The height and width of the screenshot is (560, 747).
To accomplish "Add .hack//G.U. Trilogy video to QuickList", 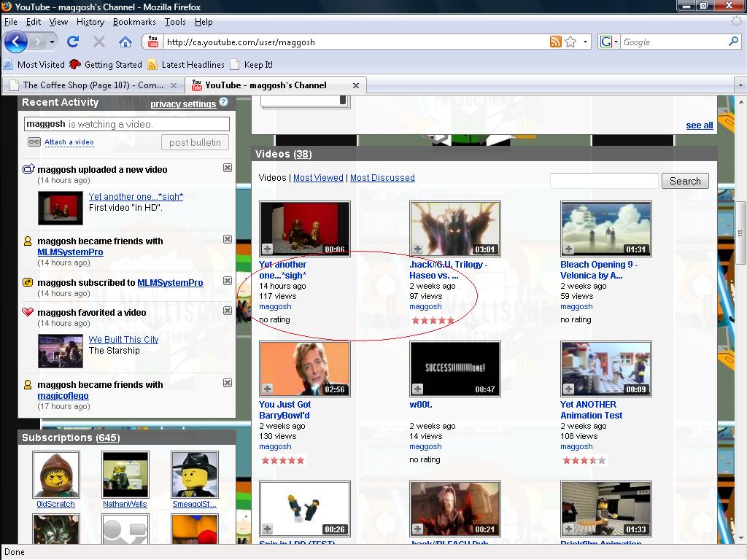I will [418, 249].
